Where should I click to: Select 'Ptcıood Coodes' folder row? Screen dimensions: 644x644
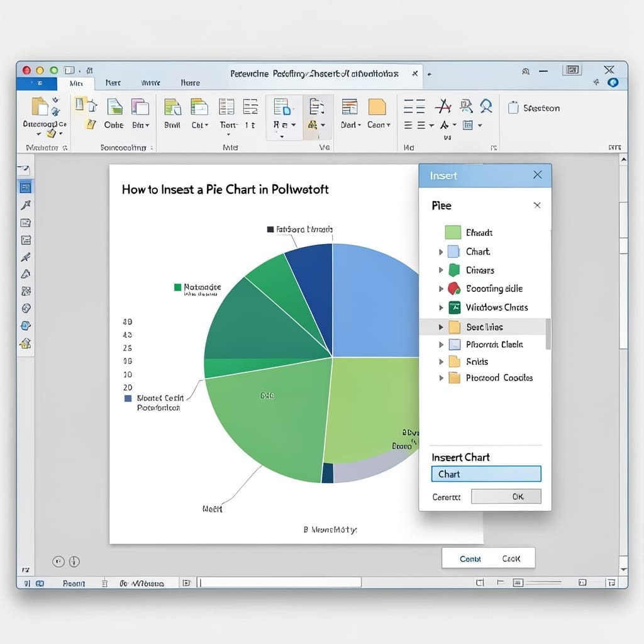[485, 378]
